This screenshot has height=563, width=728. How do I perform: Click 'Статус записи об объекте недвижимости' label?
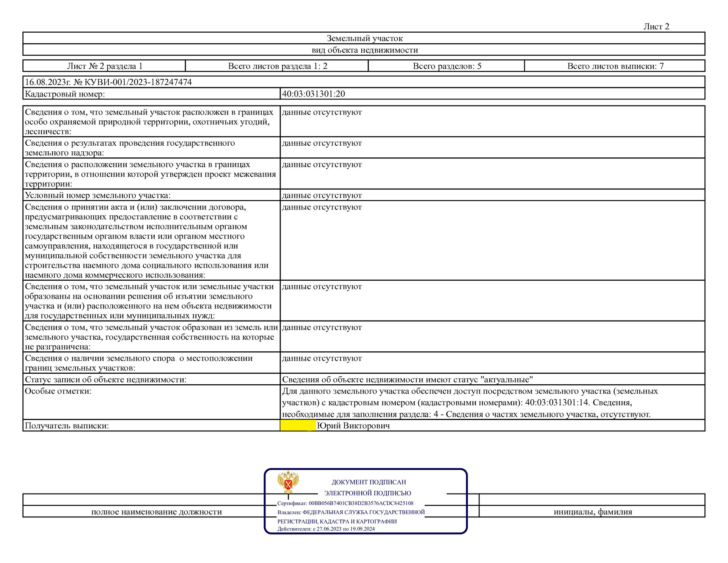pyautogui.click(x=105, y=380)
